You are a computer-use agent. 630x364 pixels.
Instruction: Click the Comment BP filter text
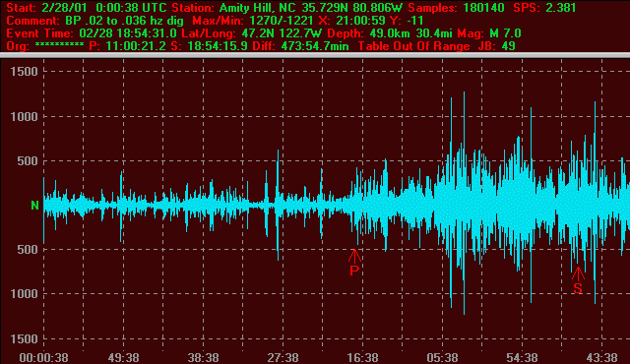pyautogui.click(x=94, y=21)
